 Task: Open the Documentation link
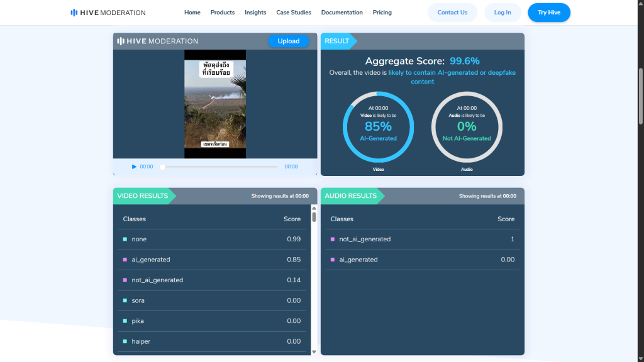point(341,13)
